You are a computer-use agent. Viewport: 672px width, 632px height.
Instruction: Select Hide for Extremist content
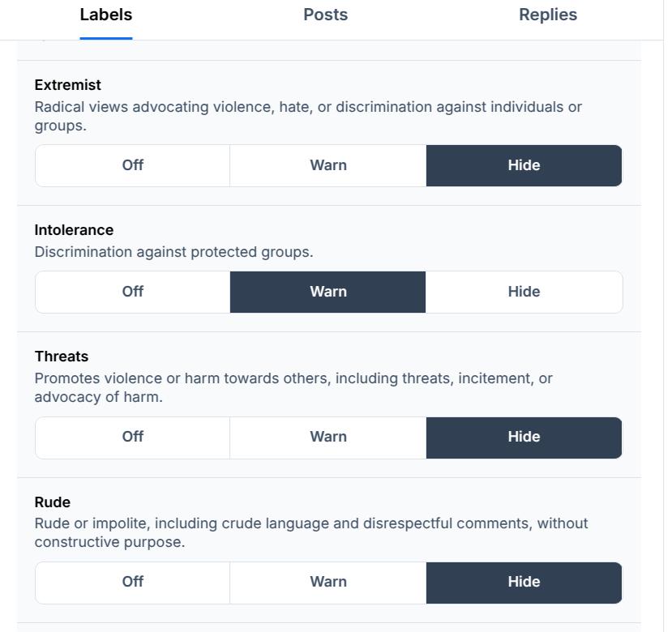coord(524,165)
